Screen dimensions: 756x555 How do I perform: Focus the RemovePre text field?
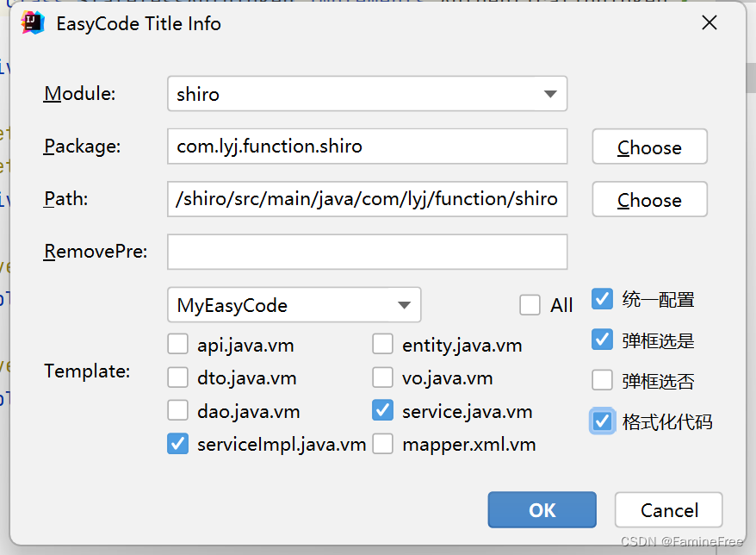pos(368,252)
